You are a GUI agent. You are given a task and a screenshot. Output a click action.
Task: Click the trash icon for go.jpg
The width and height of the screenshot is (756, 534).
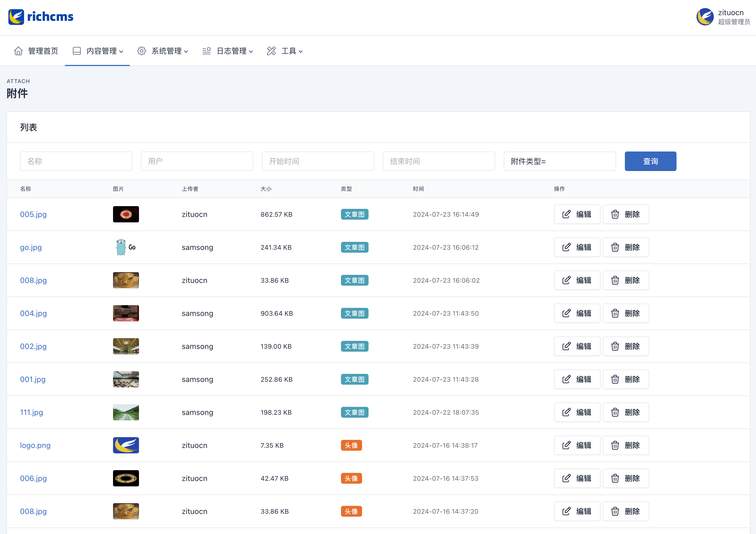615,248
